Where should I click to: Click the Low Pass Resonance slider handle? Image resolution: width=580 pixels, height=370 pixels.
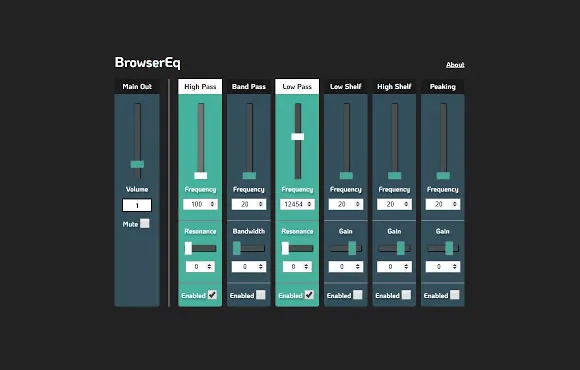[285, 248]
